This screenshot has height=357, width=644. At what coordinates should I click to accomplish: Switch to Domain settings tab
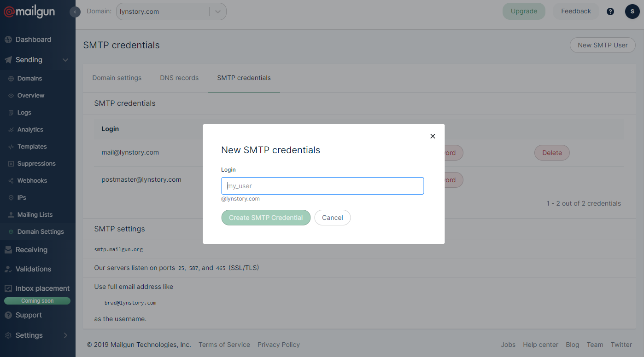coord(117,78)
